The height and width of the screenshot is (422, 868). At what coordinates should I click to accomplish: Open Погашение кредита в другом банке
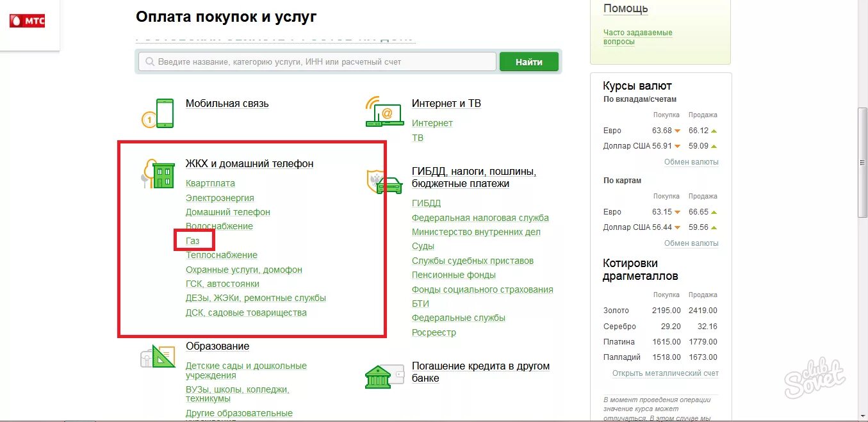(x=480, y=372)
